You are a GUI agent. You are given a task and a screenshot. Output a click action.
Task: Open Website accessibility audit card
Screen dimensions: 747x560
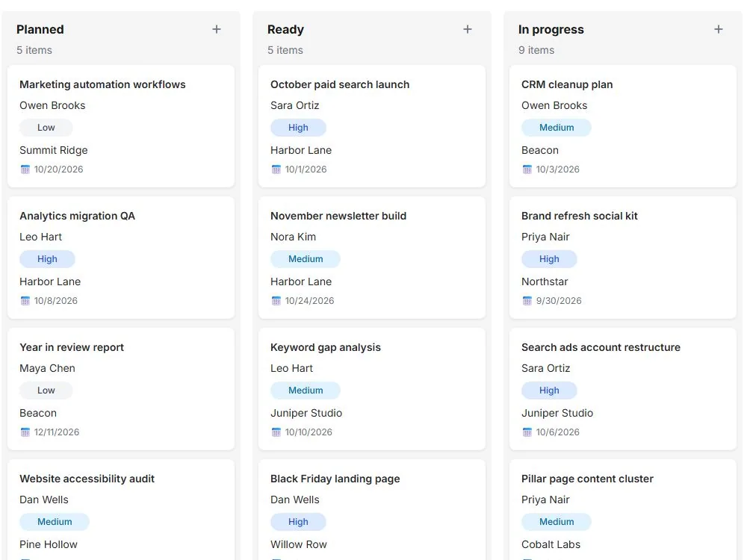[x=121, y=510]
